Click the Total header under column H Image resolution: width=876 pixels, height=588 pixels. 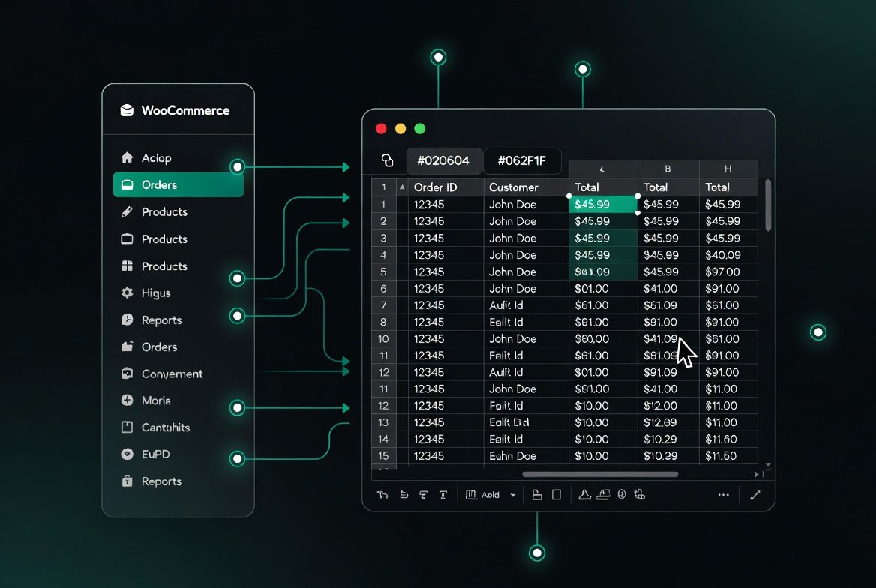click(x=728, y=187)
